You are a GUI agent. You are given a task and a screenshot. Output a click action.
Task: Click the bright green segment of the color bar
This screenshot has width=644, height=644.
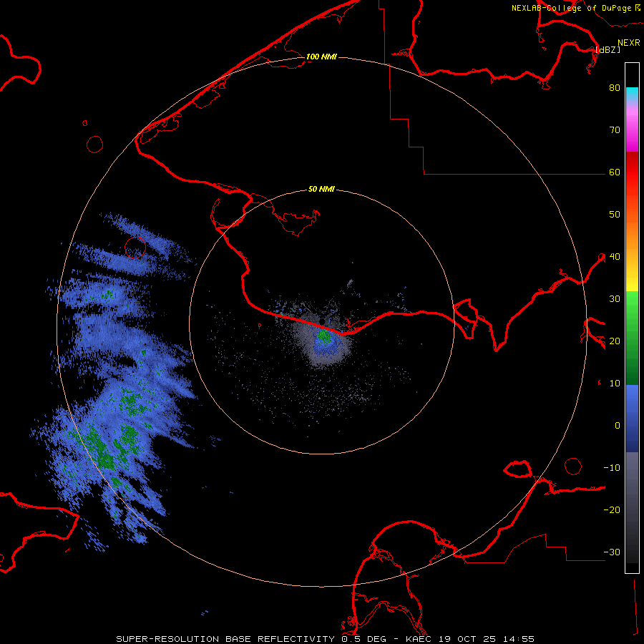tap(632, 302)
